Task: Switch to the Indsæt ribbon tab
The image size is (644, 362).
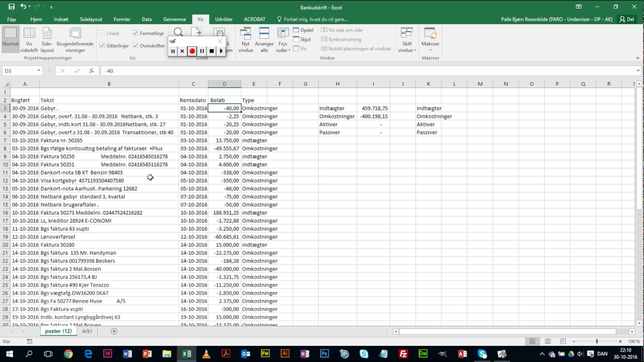Action: (x=61, y=19)
